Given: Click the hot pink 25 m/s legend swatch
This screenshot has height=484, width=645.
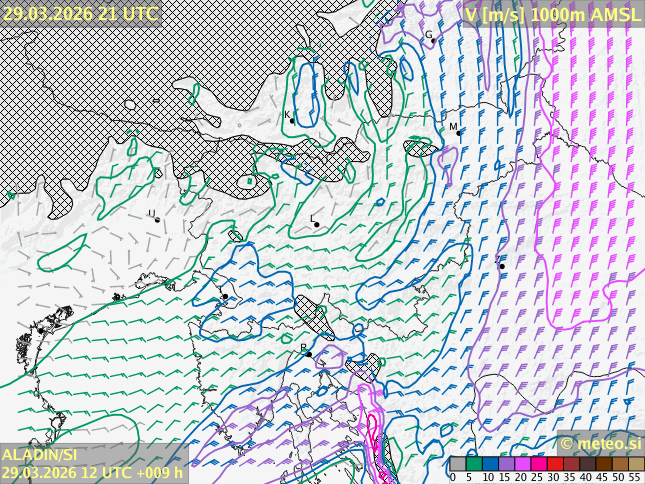Looking at the screenshot, I should pos(538,464).
